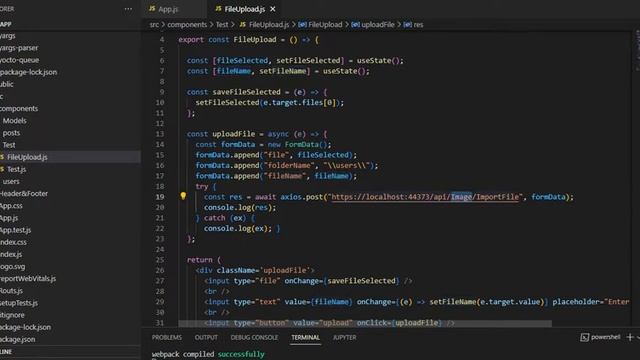Click the localhost ImportFile URL string
Screen dimensions: 640x360
[x=425, y=197]
